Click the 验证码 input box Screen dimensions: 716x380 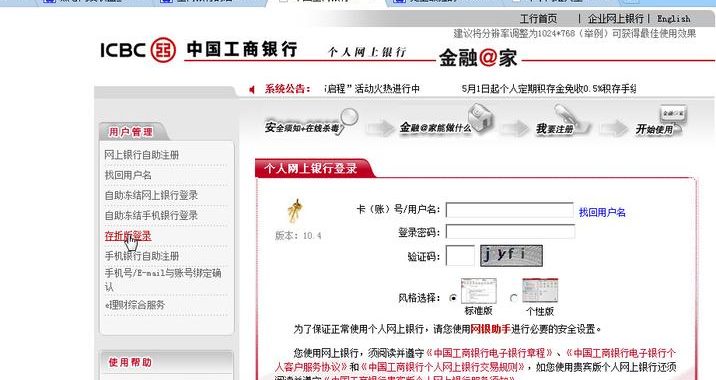coord(460,256)
